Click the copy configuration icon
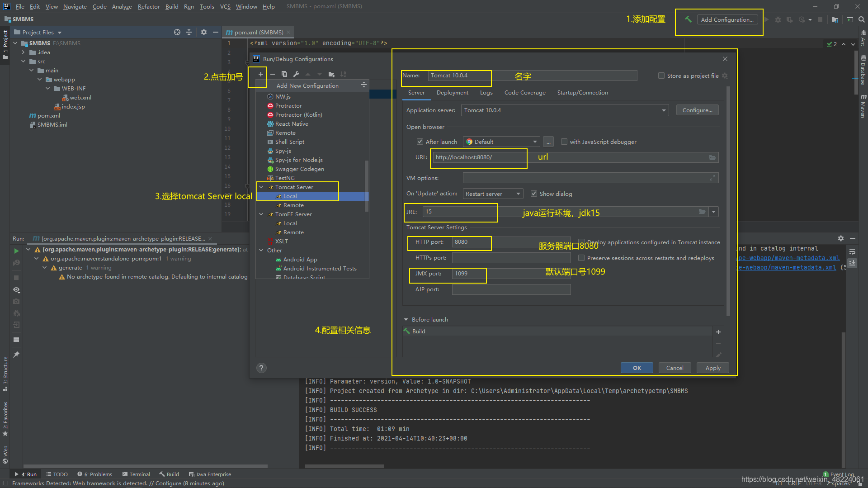The image size is (868, 488). 284,74
